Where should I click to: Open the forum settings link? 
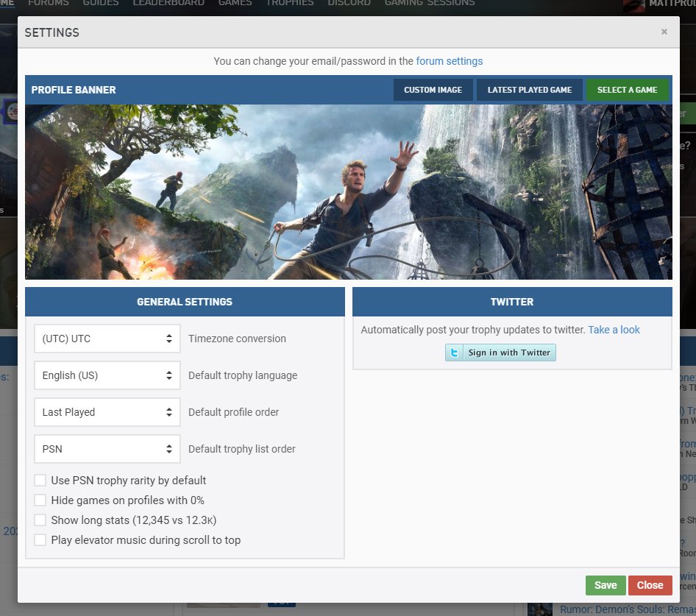450,61
